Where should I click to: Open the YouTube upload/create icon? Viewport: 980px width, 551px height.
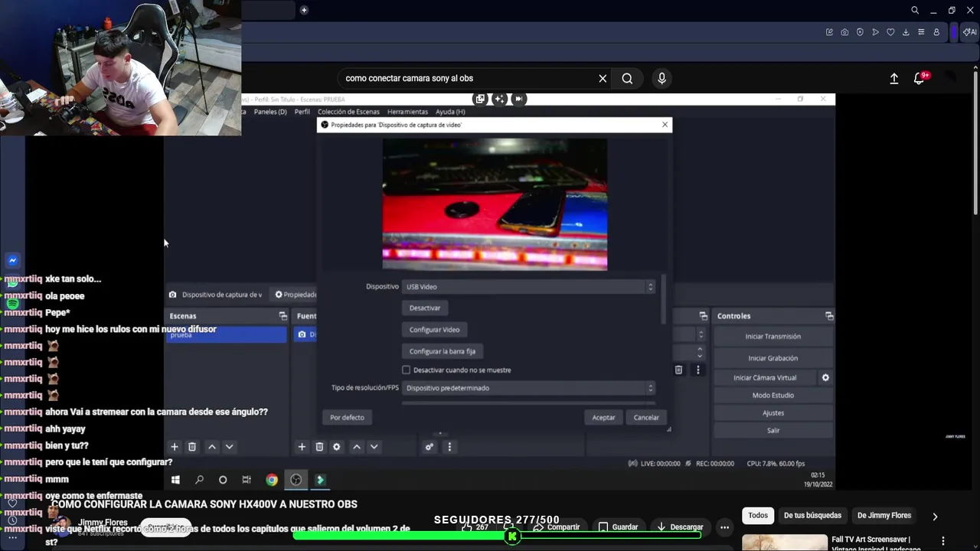pos(893,78)
